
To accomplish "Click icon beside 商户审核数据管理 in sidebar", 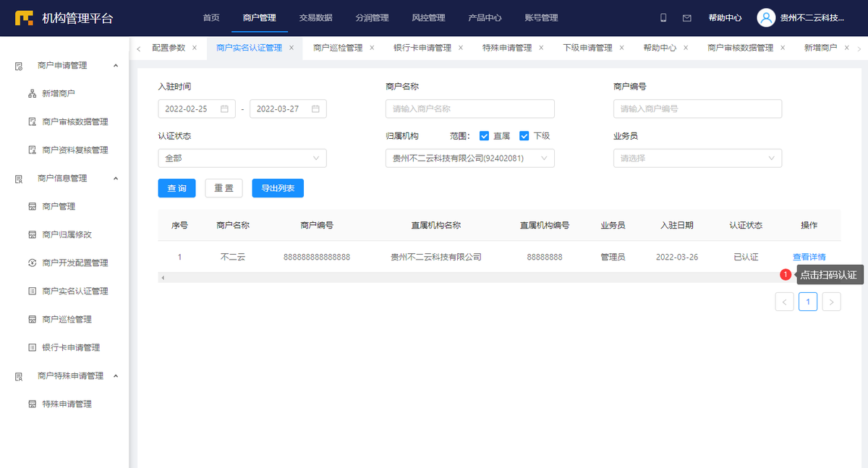I will (x=32, y=122).
